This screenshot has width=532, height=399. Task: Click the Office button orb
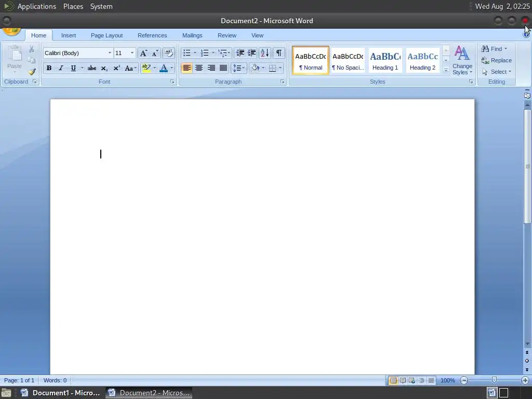pos(11,32)
